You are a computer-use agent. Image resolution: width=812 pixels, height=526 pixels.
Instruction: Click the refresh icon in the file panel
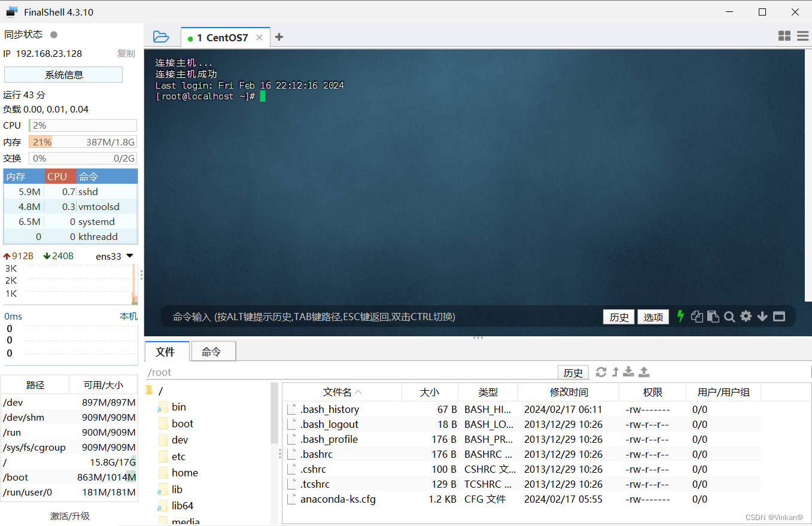click(x=601, y=372)
